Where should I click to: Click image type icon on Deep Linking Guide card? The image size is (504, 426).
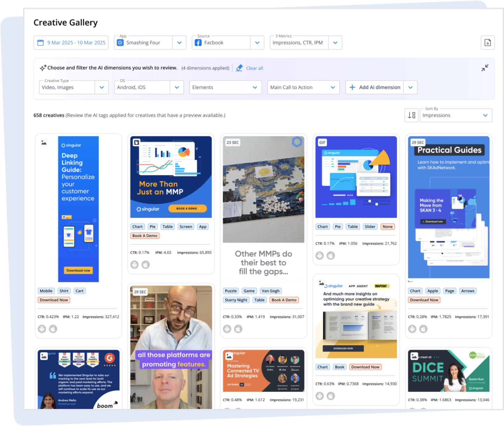click(44, 142)
